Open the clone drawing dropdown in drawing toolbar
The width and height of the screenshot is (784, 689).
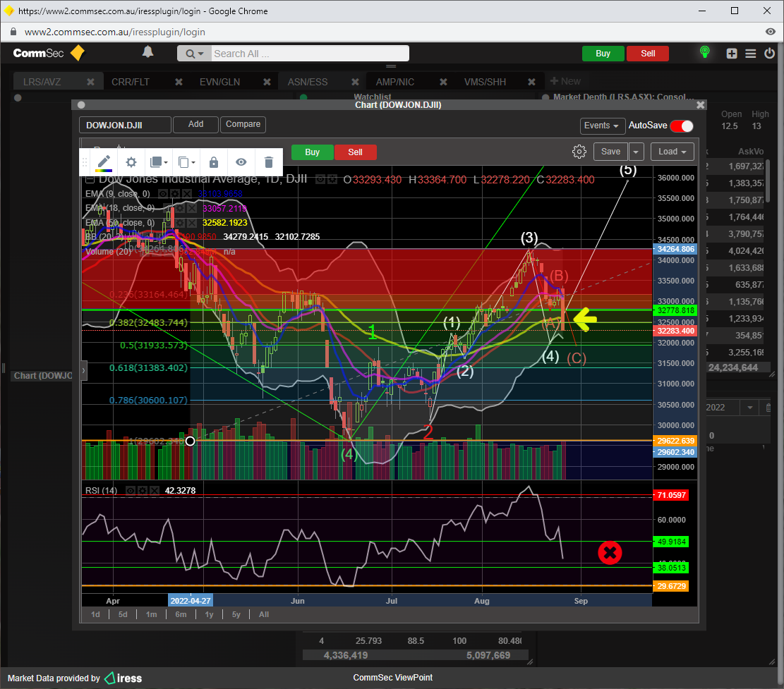coord(186,162)
